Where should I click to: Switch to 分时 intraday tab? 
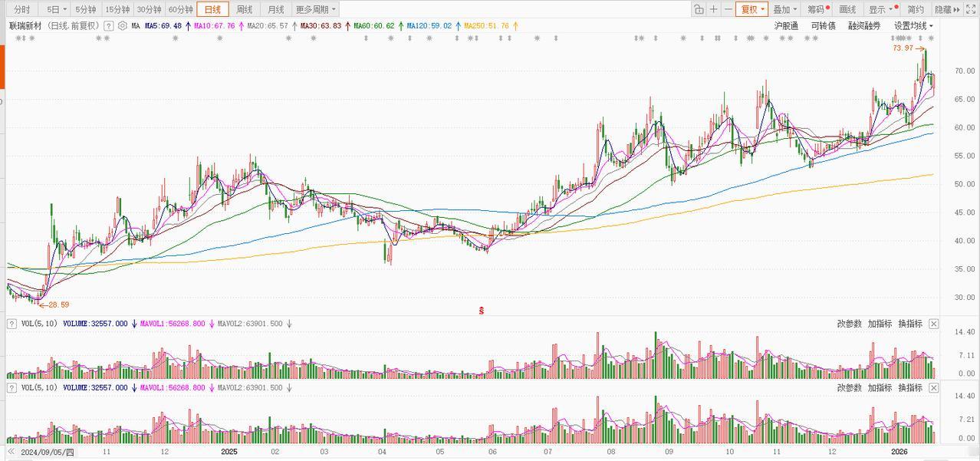21,9
